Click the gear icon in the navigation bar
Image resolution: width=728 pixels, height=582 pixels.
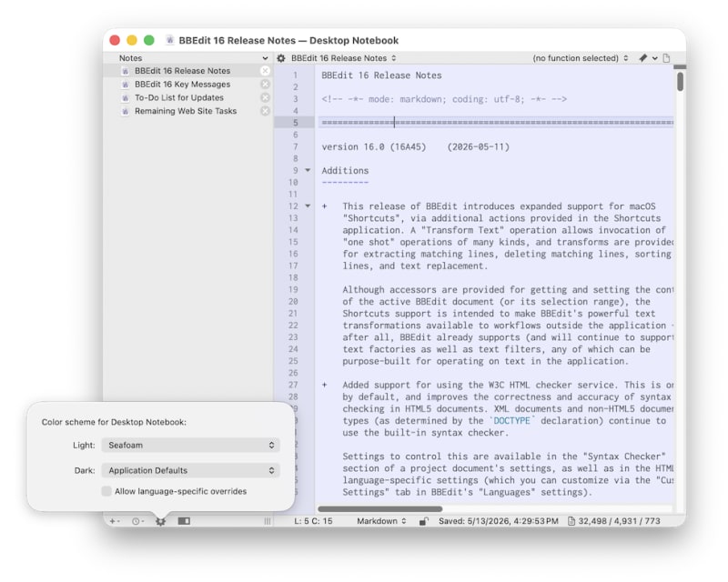281,58
